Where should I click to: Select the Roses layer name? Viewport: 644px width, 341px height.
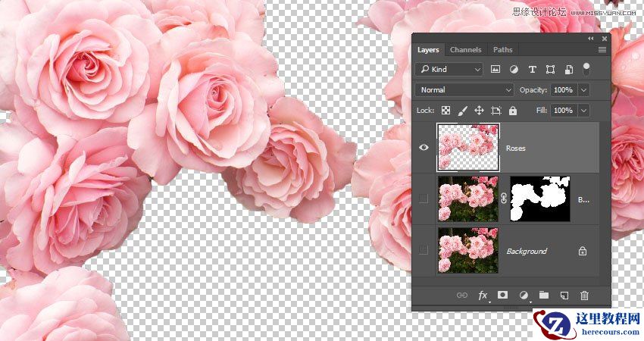(515, 149)
